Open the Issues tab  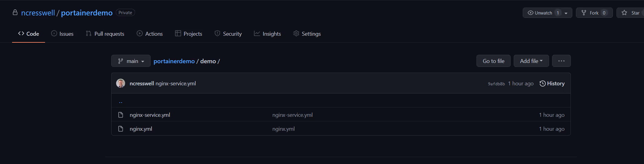pos(62,34)
